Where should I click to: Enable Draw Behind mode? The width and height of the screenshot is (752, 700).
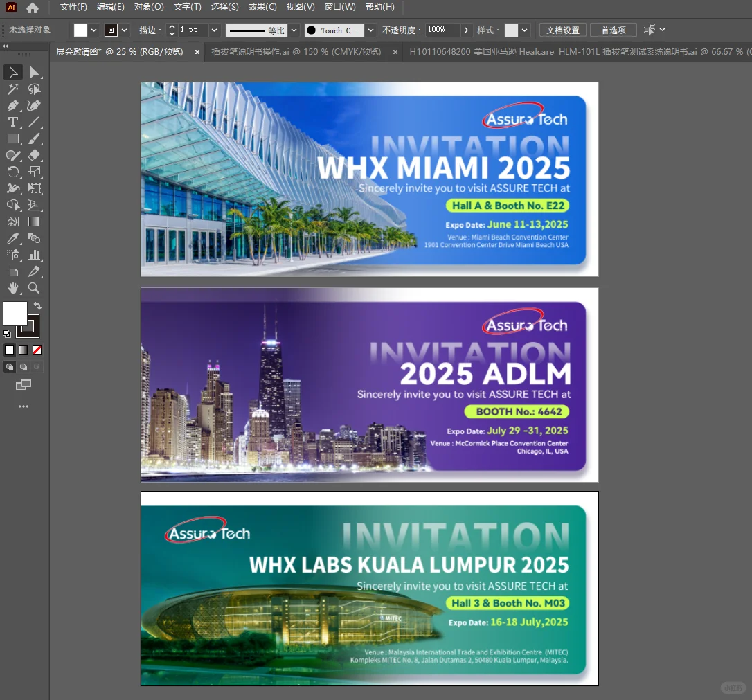[23, 367]
